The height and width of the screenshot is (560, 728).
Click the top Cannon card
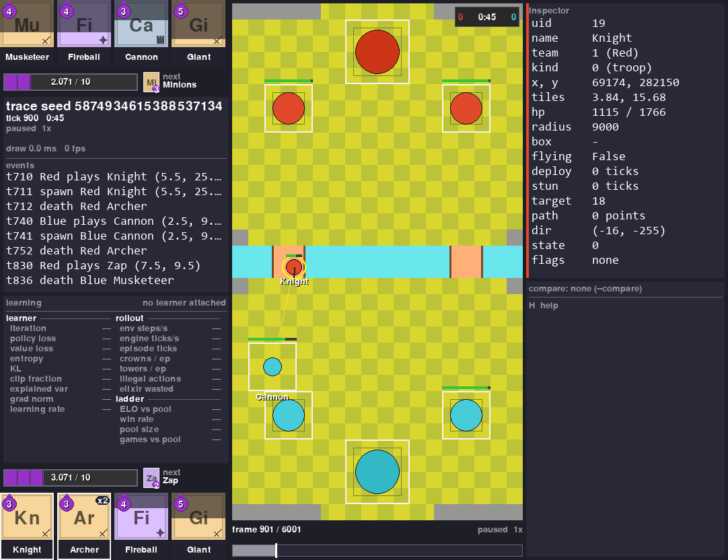tap(141, 33)
